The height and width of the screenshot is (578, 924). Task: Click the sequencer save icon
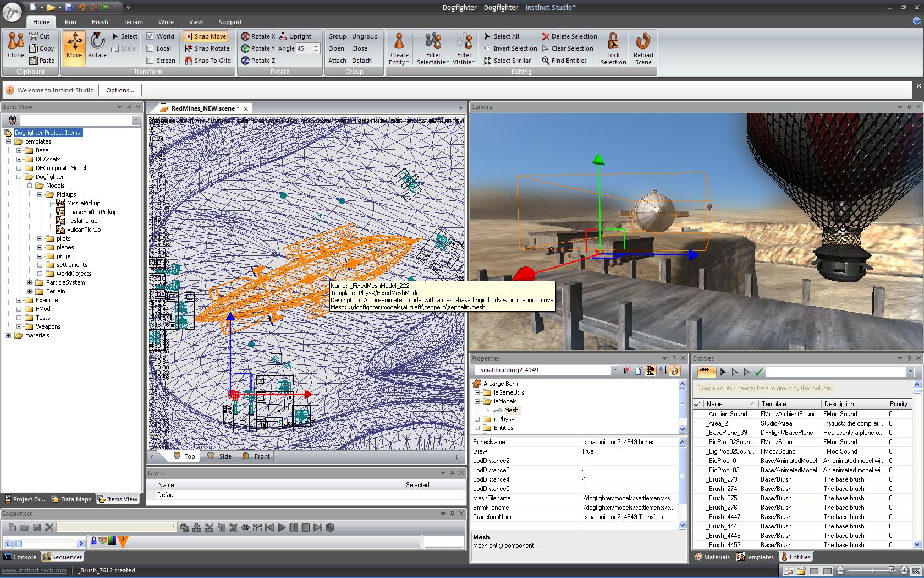37,527
